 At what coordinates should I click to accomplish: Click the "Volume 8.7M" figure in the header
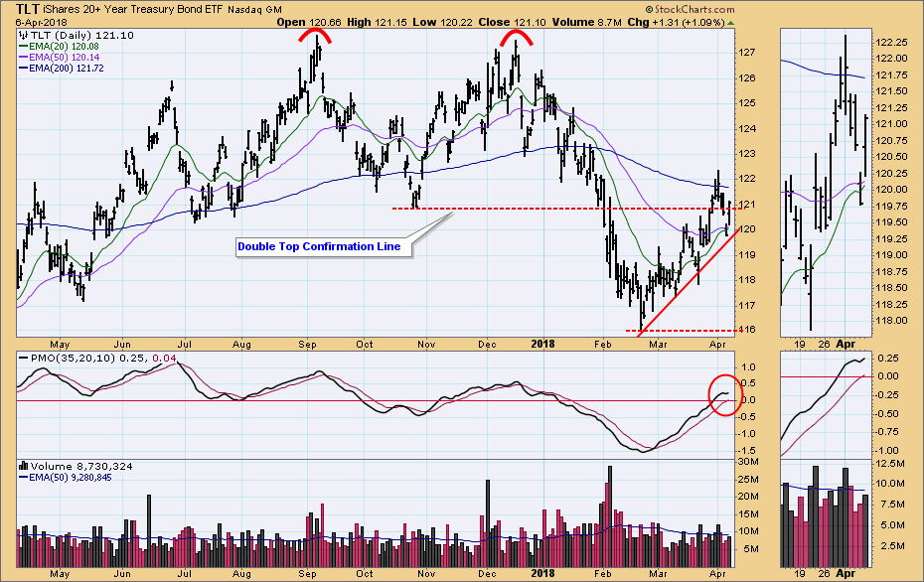585,23
